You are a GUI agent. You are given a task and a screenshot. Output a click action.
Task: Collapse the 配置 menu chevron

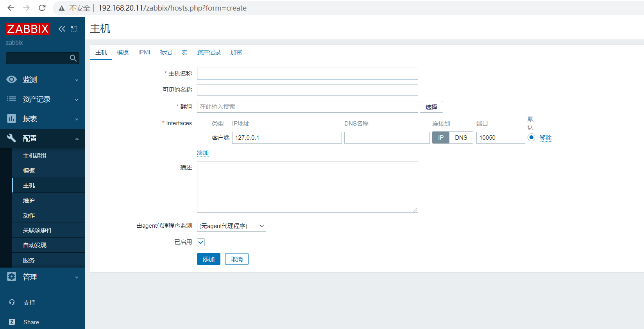77,139
